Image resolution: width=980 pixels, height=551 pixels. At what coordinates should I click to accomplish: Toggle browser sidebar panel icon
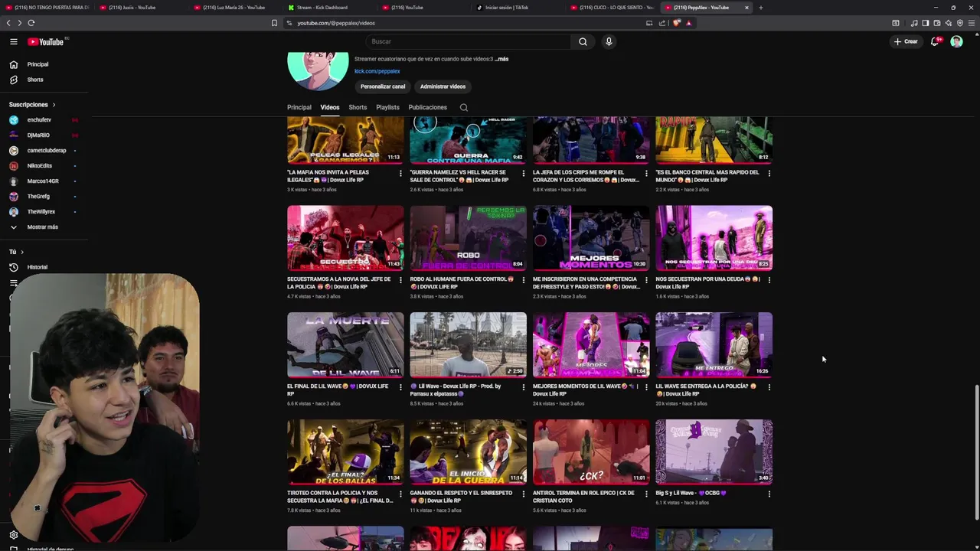[925, 23]
